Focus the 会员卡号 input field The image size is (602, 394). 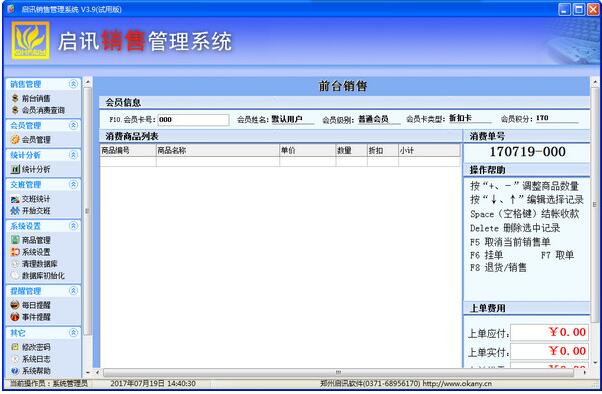194,119
